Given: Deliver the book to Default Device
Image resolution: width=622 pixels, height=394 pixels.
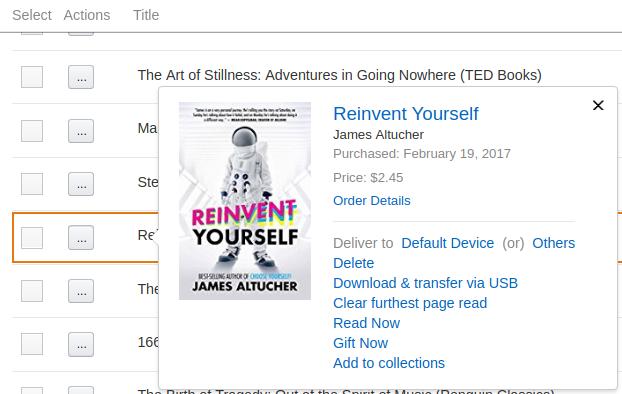Looking at the screenshot, I should [x=447, y=243].
